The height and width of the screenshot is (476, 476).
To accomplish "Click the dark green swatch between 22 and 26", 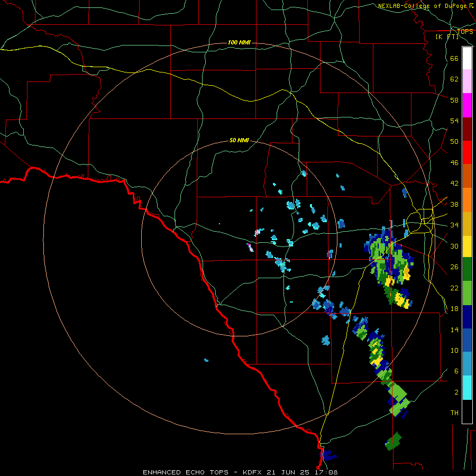I will point(467,269).
